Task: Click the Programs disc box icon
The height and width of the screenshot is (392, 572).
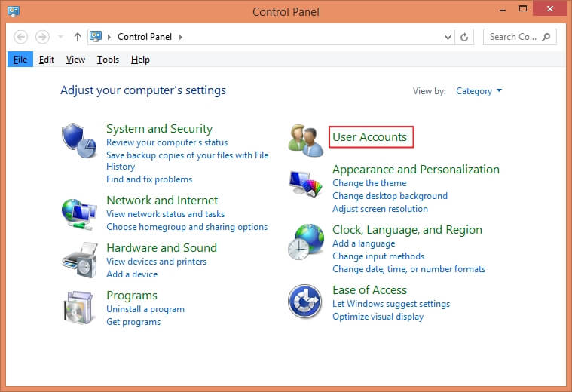Action: pyautogui.click(x=78, y=308)
